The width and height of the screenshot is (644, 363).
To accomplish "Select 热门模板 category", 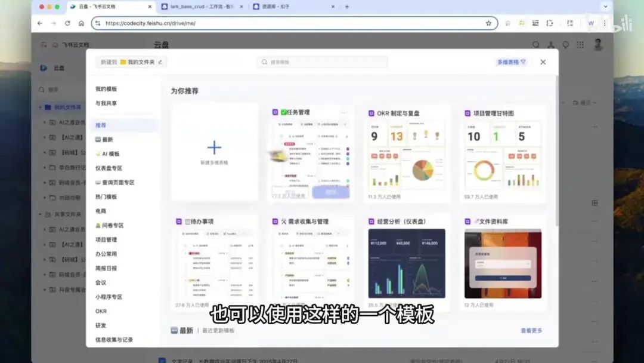I will [x=106, y=197].
